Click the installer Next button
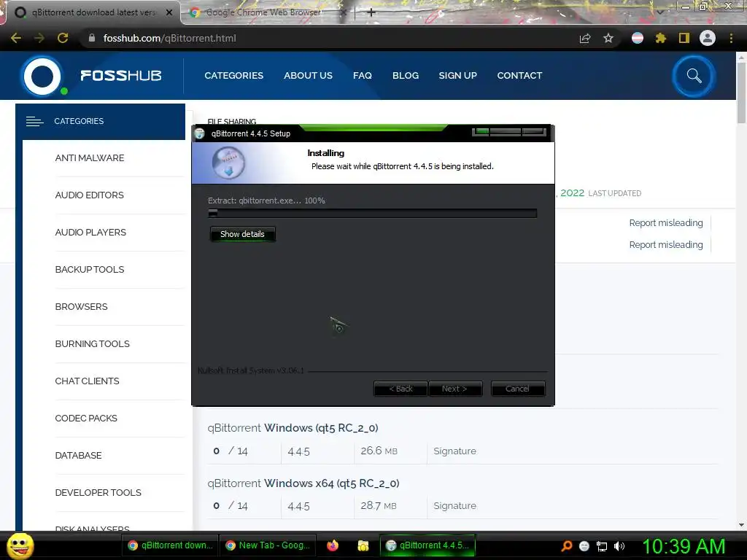The image size is (747, 560). pyautogui.click(x=454, y=389)
